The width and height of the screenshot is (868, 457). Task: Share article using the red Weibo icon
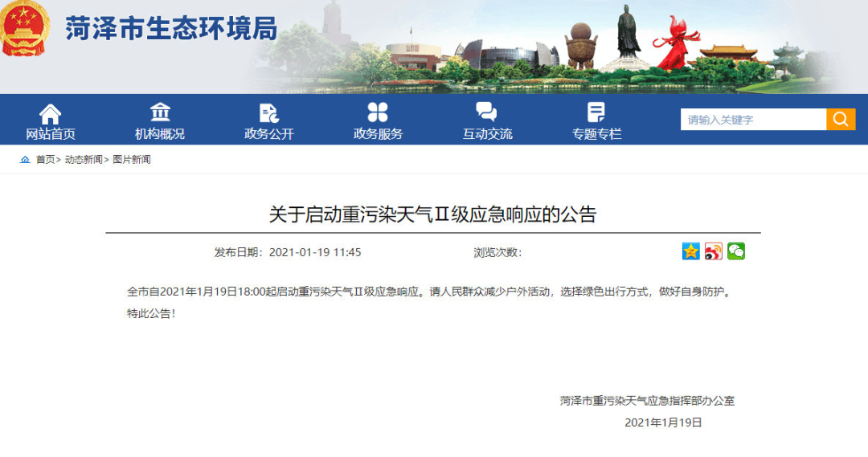pyautogui.click(x=714, y=251)
